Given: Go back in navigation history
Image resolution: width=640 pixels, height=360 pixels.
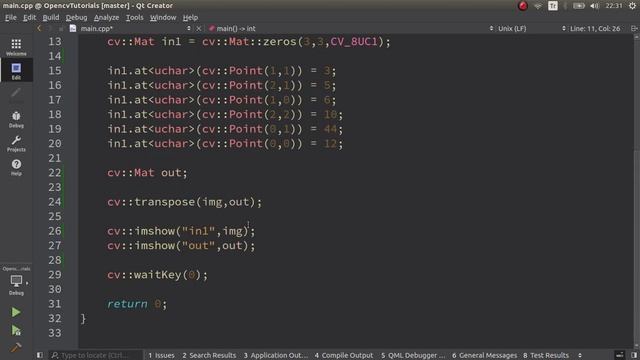Looking at the screenshot, I should pos(39,29).
